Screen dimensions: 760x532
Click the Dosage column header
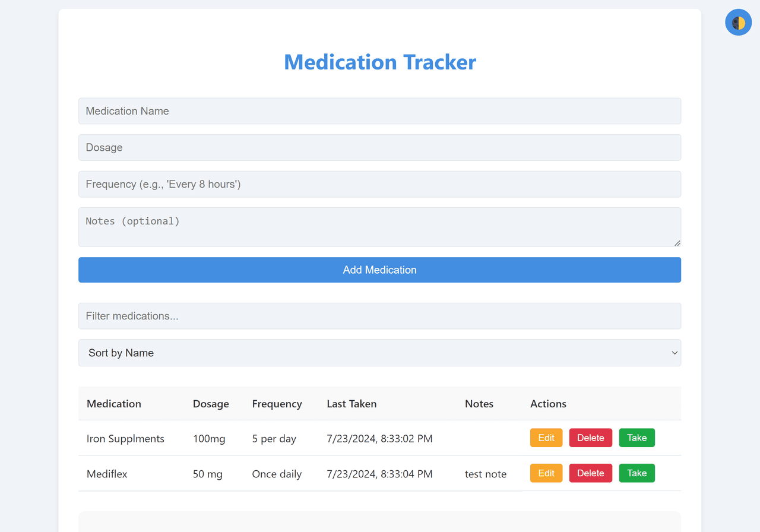[x=211, y=404]
